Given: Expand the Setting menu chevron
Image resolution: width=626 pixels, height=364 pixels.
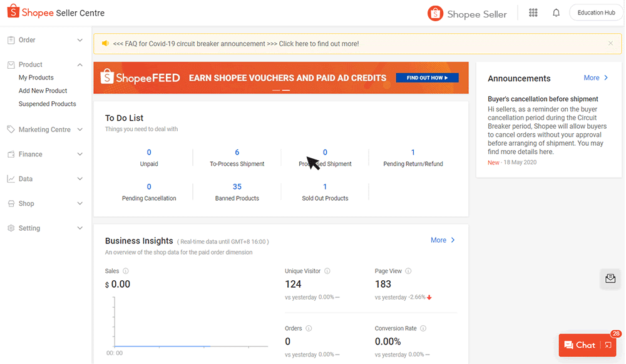Looking at the screenshot, I should [80, 228].
